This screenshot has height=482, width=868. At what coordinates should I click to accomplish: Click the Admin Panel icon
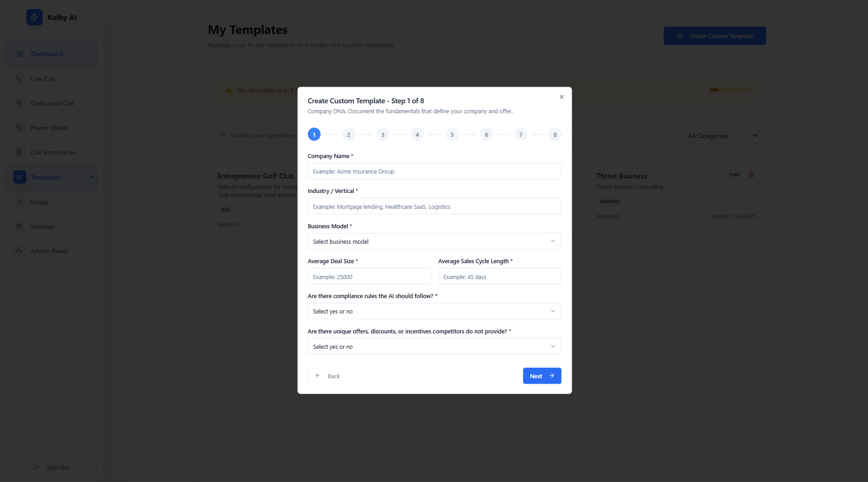[x=19, y=251]
